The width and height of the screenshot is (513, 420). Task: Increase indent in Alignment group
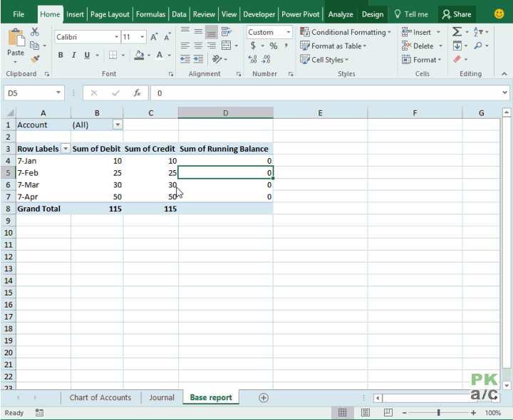pos(198,59)
